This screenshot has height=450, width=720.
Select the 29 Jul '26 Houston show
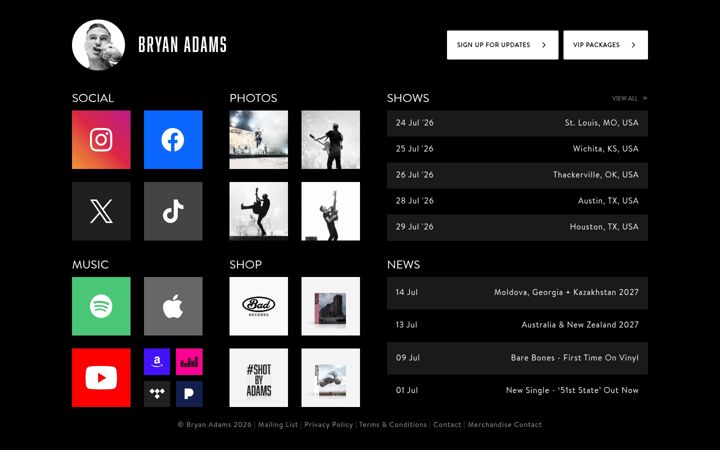pyautogui.click(x=518, y=227)
